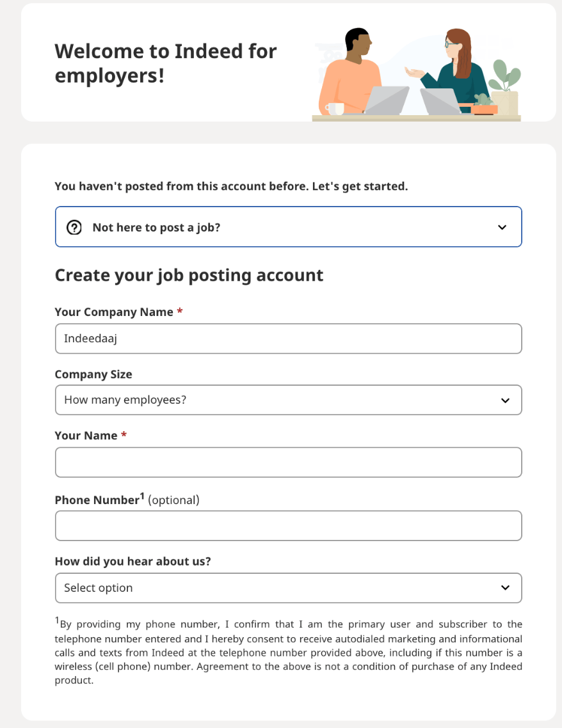Click into the Your Name text field
The height and width of the screenshot is (728, 562).
tap(289, 462)
